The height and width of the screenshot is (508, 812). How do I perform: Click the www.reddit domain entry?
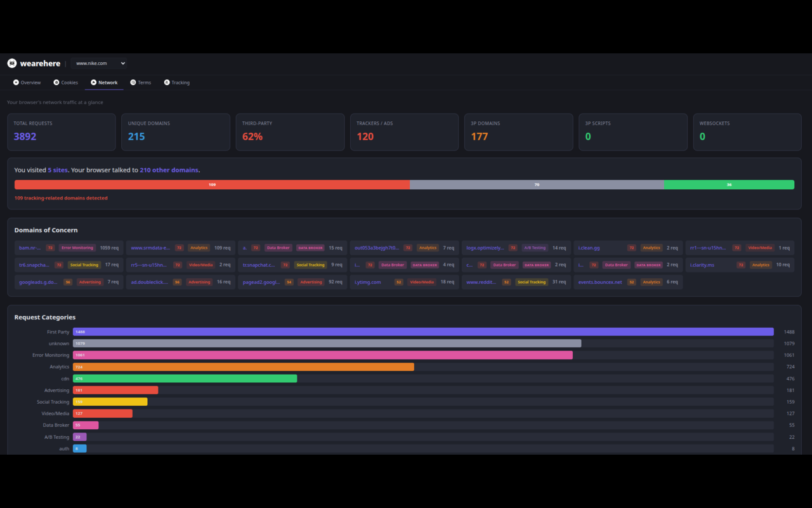pyautogui.click(x=481, y=282)
